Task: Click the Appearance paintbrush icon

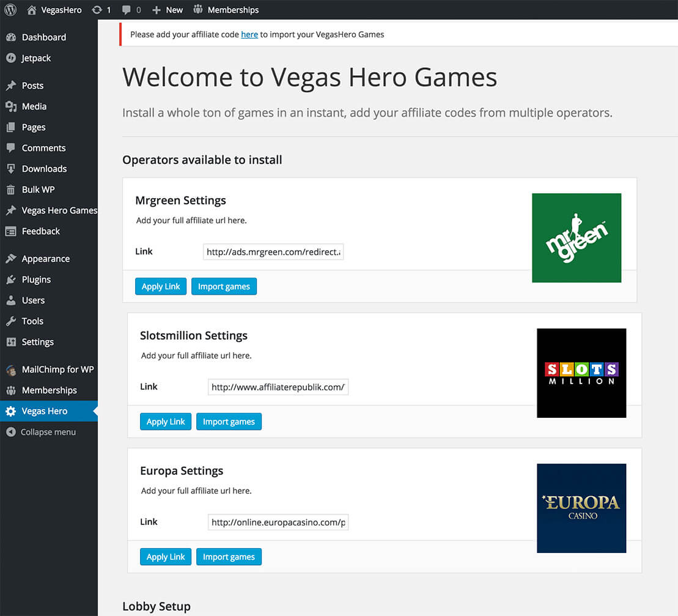Action: tap(11, 259)
